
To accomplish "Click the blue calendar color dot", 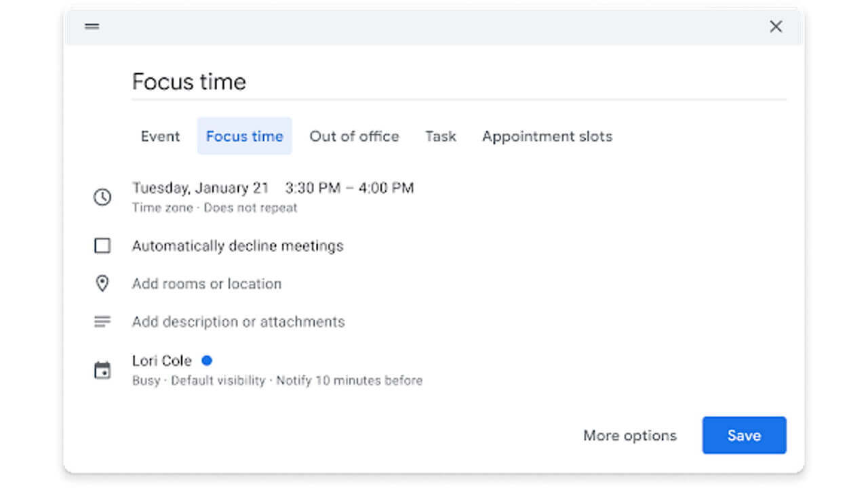I will click(x=207, y=360).
